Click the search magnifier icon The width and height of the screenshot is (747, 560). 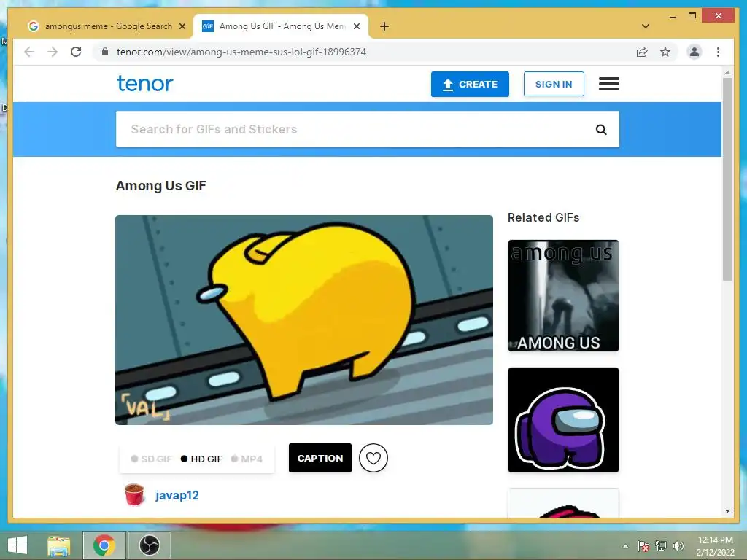tap(601, 130)
